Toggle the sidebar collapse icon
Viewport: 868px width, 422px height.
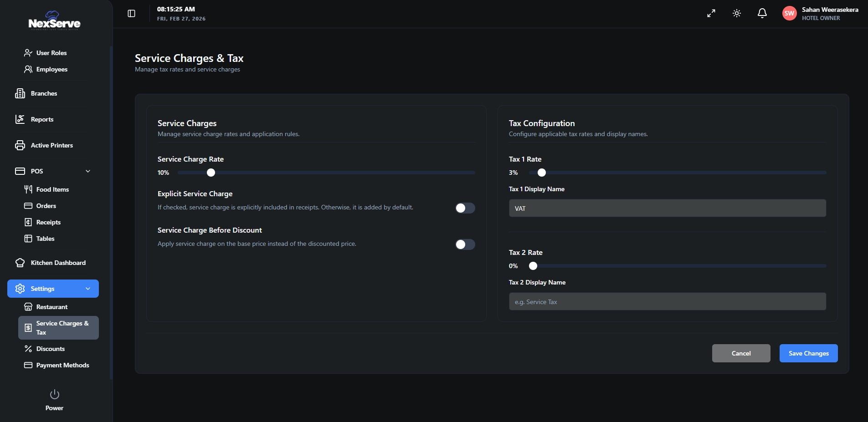[131, 14]
